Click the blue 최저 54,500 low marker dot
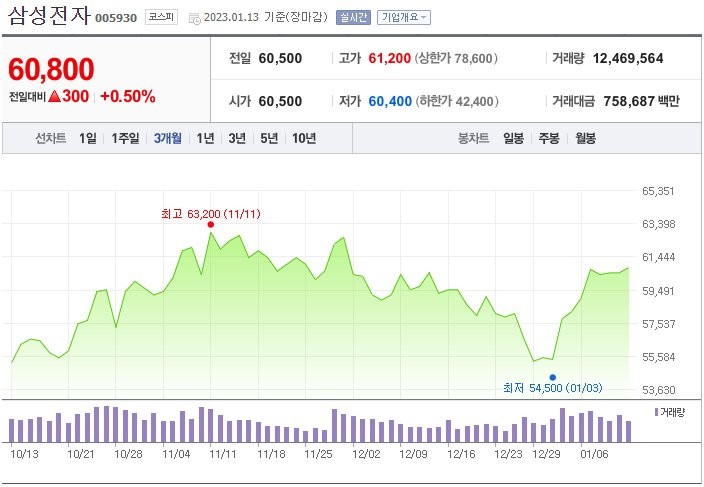Screen dimensions: 704x487 tap(552, 377)
